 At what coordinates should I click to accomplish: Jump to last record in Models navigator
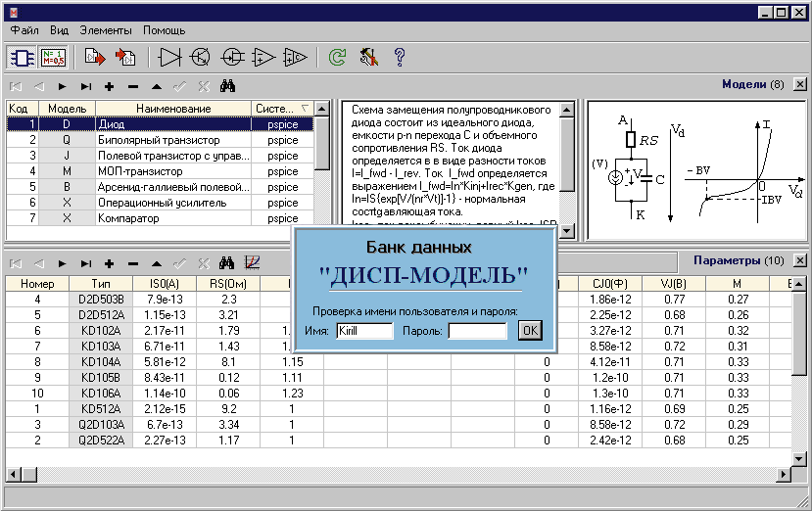pyautogui.click(x=86, y=86)
